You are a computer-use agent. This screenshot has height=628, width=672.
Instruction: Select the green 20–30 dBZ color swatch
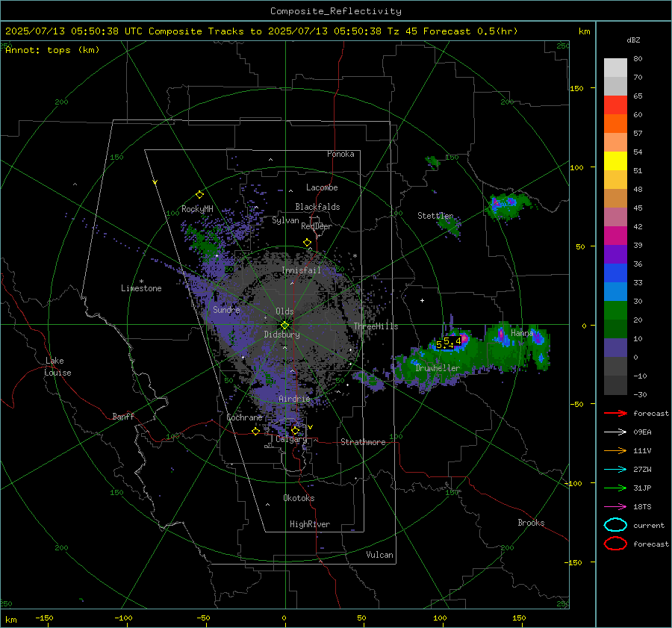[615, 311]
